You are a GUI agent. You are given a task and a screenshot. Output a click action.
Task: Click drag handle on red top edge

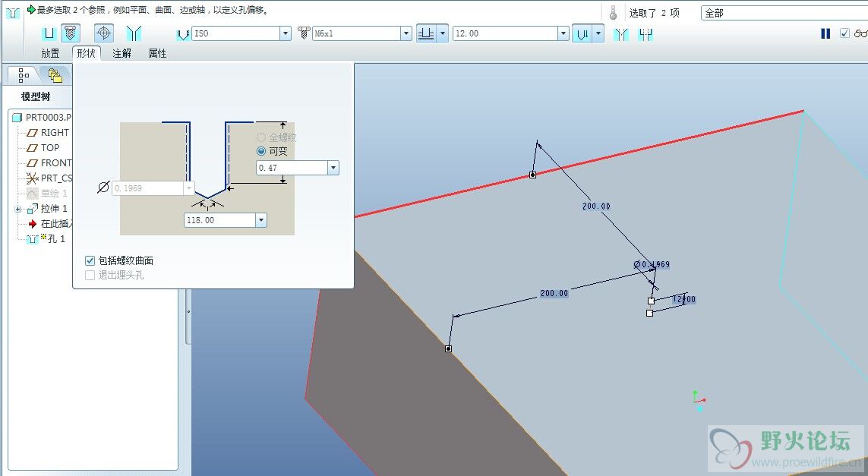tap(532, 175)
